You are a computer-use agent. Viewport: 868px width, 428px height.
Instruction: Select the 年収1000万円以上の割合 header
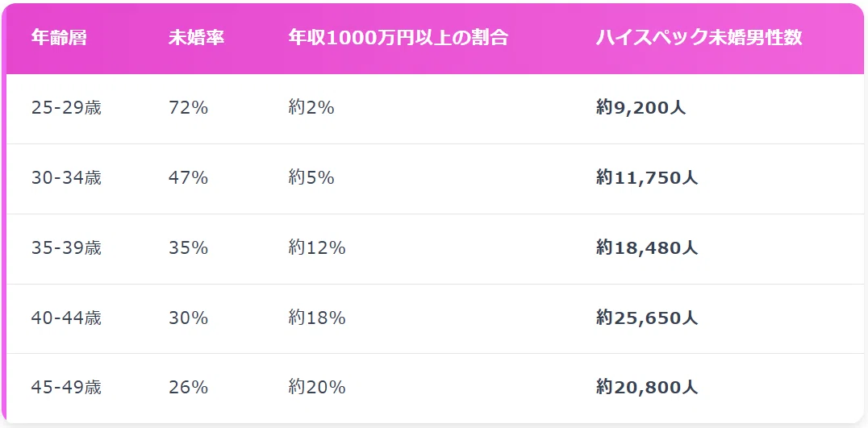(398, 38)
